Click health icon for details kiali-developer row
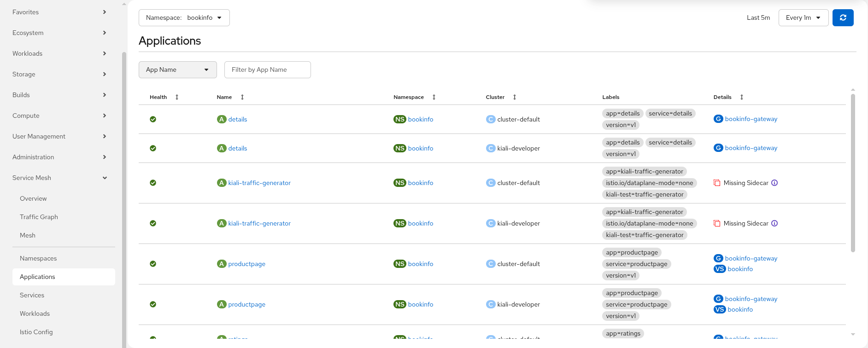Screen dimensions: 868x348 (153, 148)
